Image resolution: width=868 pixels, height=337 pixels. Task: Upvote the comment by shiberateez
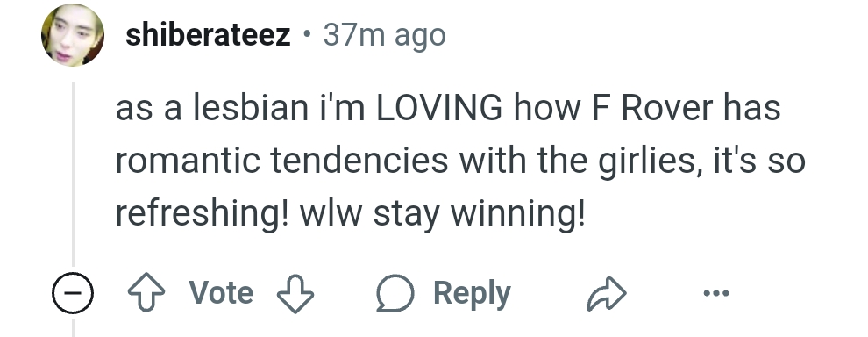[x=146, y=293]
